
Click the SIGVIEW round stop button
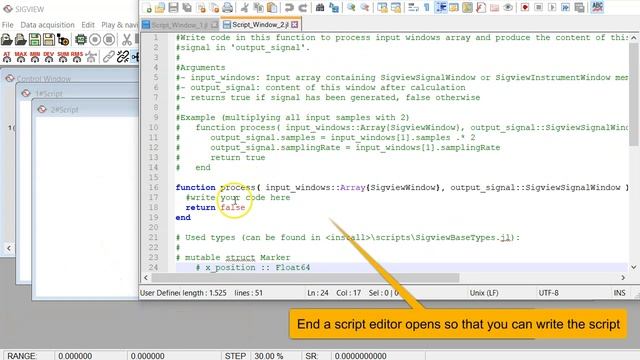[x=109, y=40]
